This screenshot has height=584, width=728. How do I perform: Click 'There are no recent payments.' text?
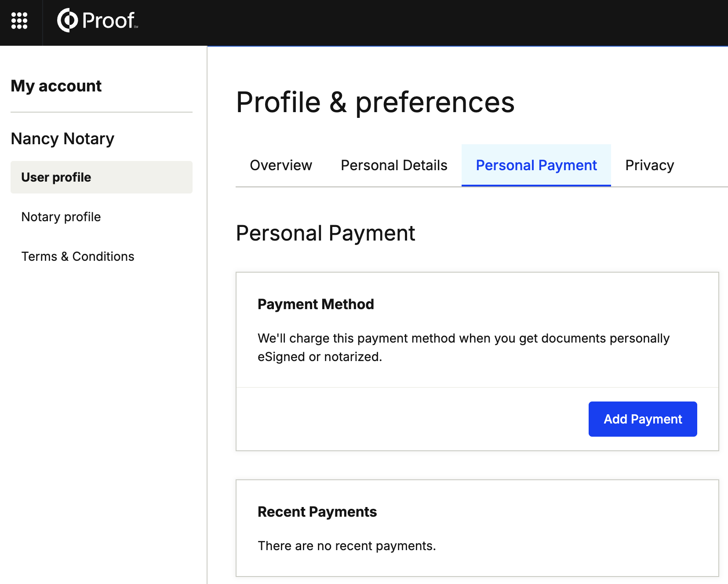pos(347,546)
